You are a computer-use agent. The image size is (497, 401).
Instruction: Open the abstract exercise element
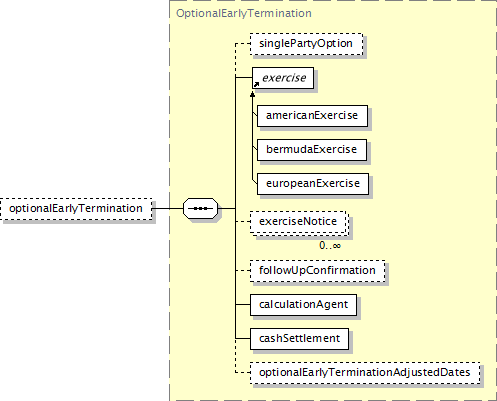pyautogui.click(x=283, y=78)
